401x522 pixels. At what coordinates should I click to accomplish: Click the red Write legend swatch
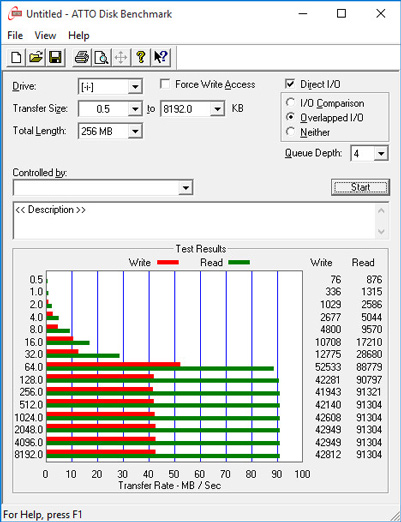click(168, 262)
